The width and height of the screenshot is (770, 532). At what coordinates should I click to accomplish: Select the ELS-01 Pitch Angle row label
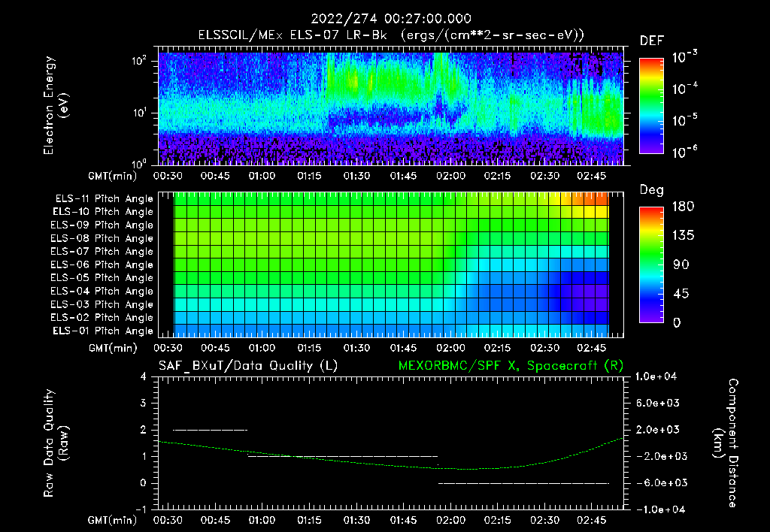tap(102, 331)
